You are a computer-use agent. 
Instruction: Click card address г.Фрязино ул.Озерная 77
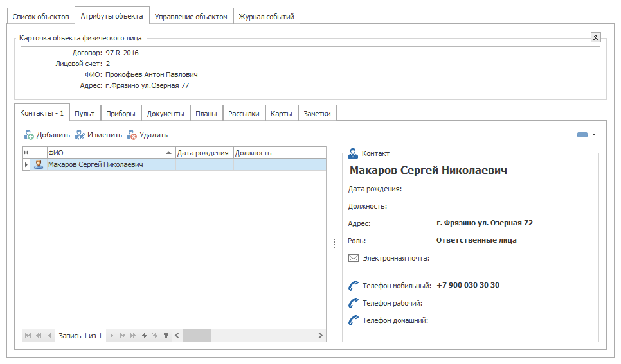coord(147,85)
